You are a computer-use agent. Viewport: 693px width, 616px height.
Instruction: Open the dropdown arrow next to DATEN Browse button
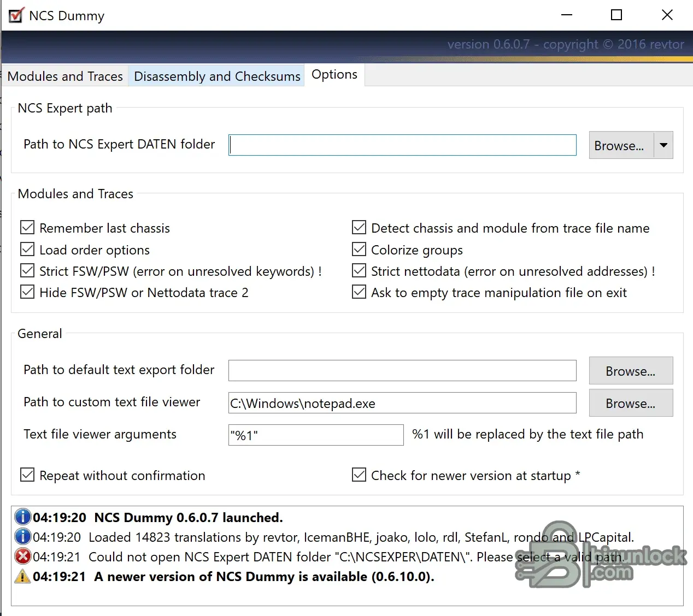663,145
